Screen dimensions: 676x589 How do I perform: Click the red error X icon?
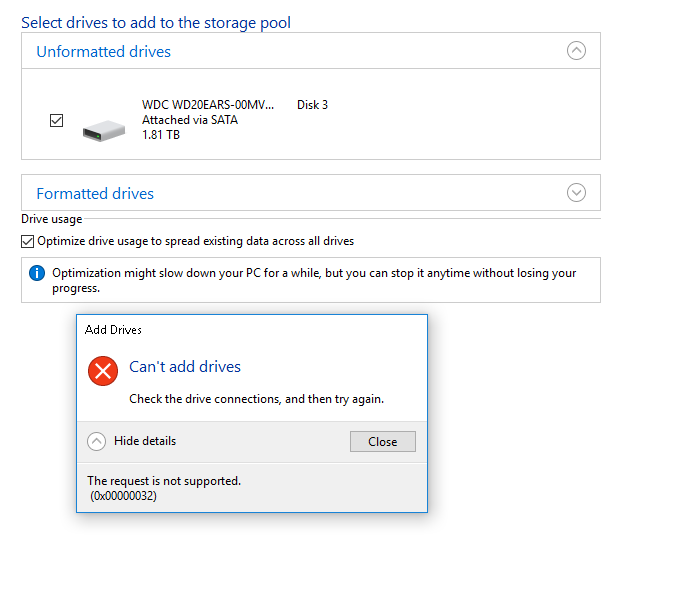tap(103, 371)
